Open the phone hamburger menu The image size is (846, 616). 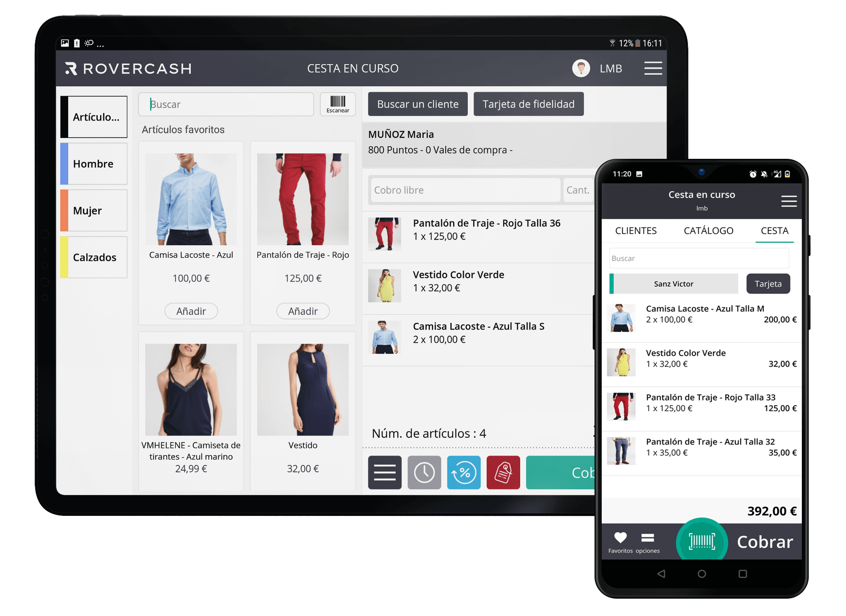tap(789, 201)
